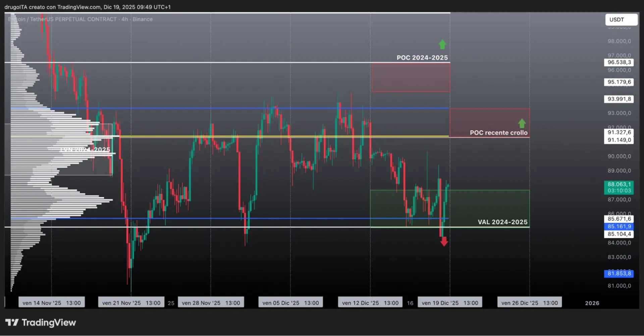Click the green arrow above POC recente crollo
Screen dimensions: 644x336
522,123
